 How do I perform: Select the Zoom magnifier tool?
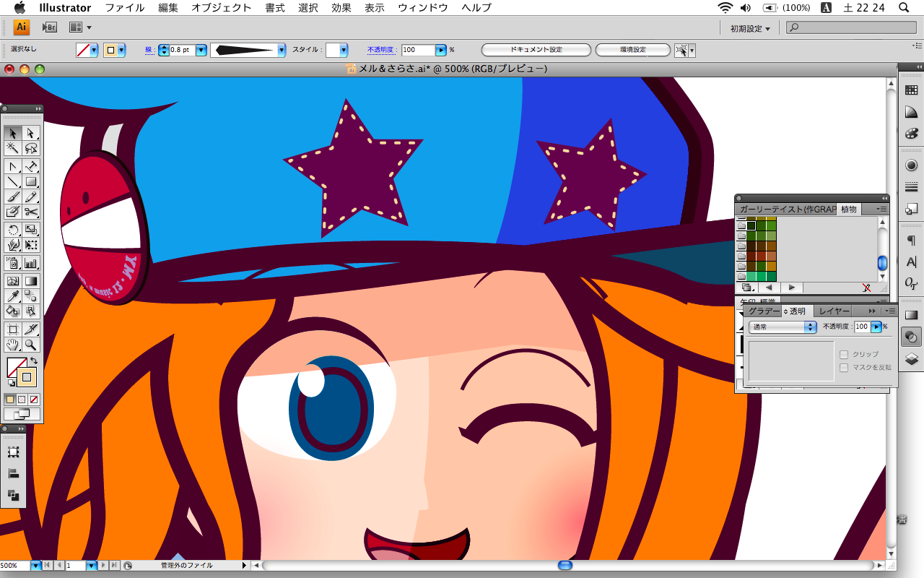click(31, 345)
